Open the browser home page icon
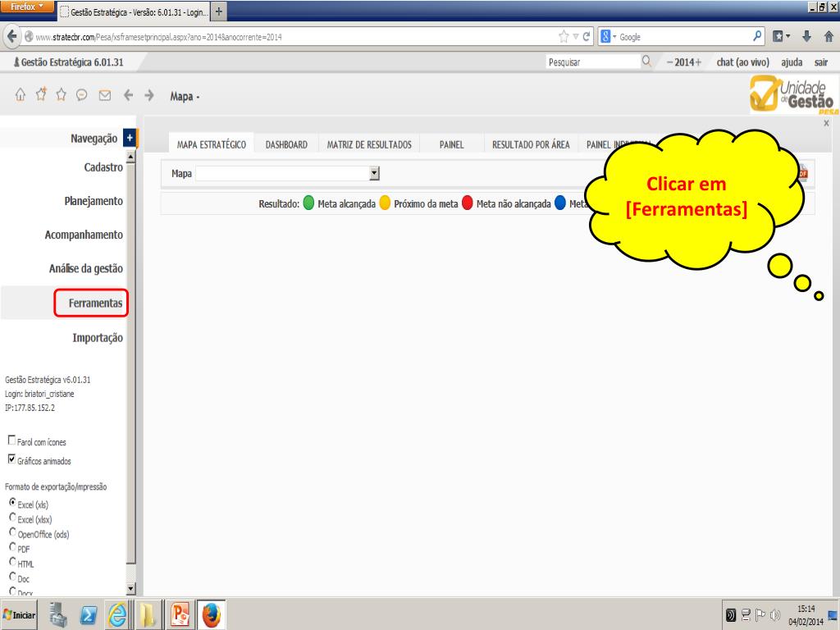 (x=829, y=36)
